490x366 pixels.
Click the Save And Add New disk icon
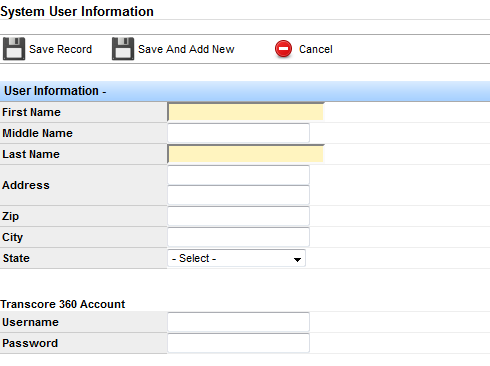pos(123,49)
